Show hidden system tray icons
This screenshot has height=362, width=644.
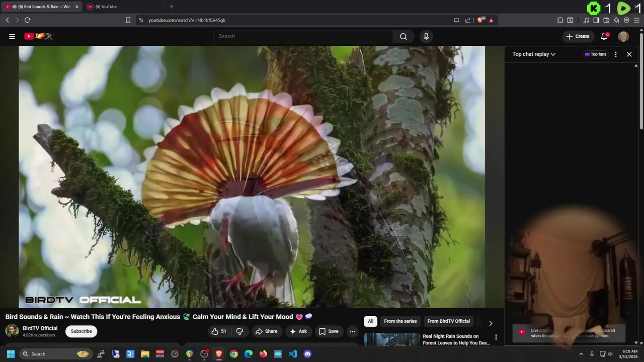point(581,354)
